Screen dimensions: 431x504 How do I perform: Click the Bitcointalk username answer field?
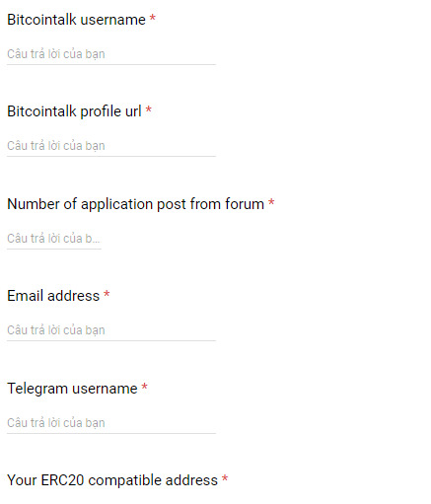coord(111,54)
